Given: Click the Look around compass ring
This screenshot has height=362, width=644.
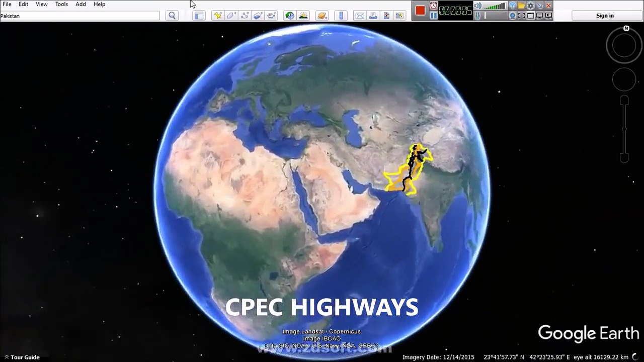Looking at the screenshot, I should point(624,45).
